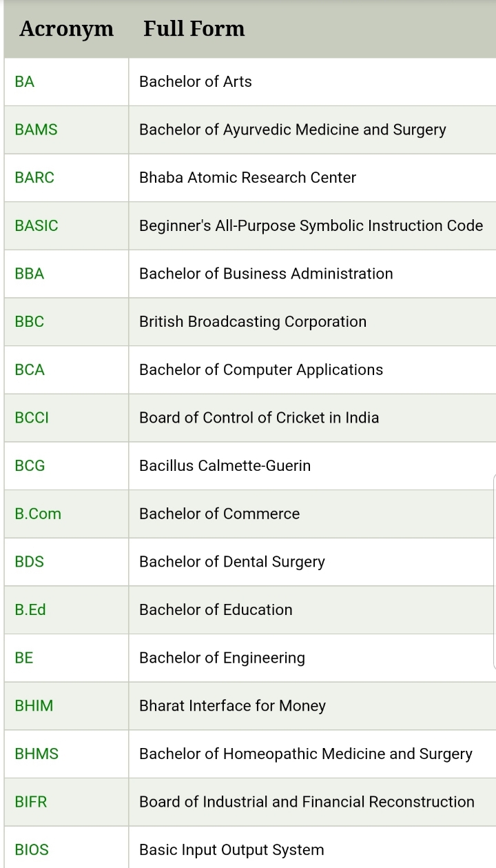Open the B.Com acronym link
Viewport: 496px width, 868px height.
point(38,514)
